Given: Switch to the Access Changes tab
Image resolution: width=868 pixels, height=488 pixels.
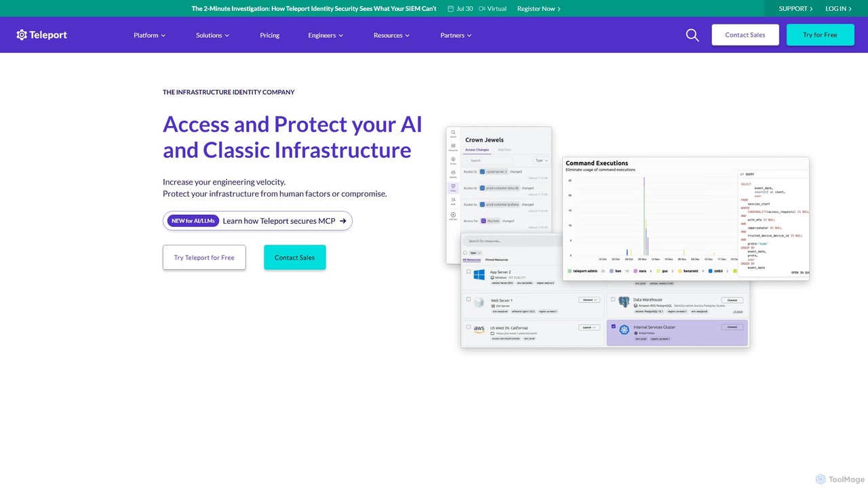Looking at the screenshot, I should (x=477, y=150).
